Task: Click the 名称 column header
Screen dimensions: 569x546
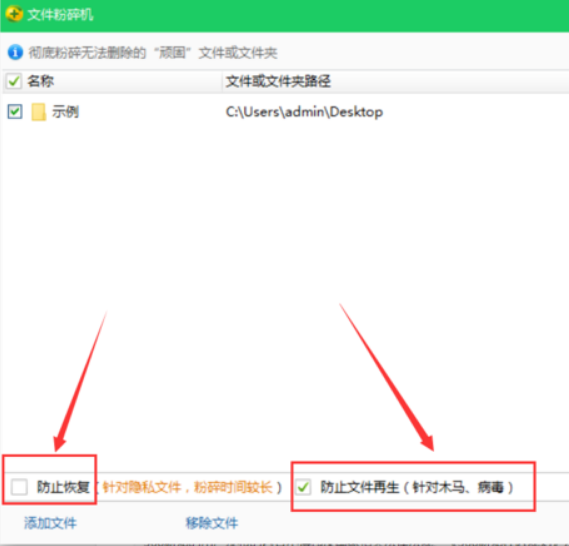Action: (41, 81)
